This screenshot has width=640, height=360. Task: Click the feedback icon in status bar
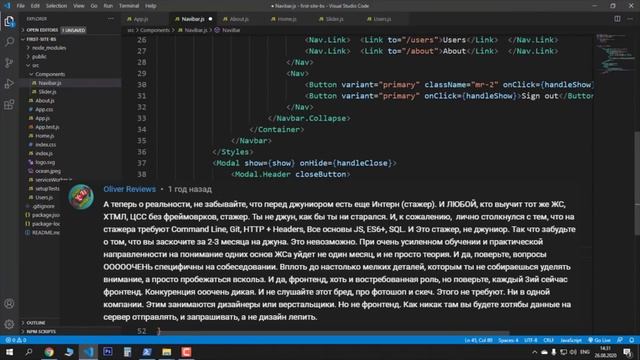620,340
